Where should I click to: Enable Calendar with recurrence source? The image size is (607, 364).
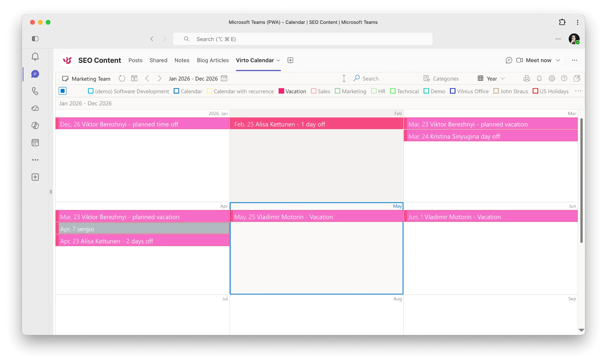tap(210, 91)
